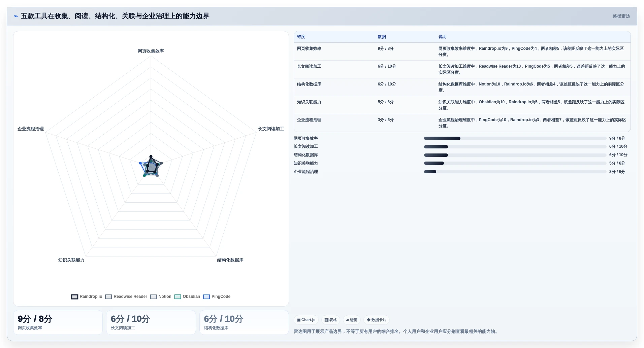
Task: Toggle Obsidian legend swatch
Action: (178, 297)
